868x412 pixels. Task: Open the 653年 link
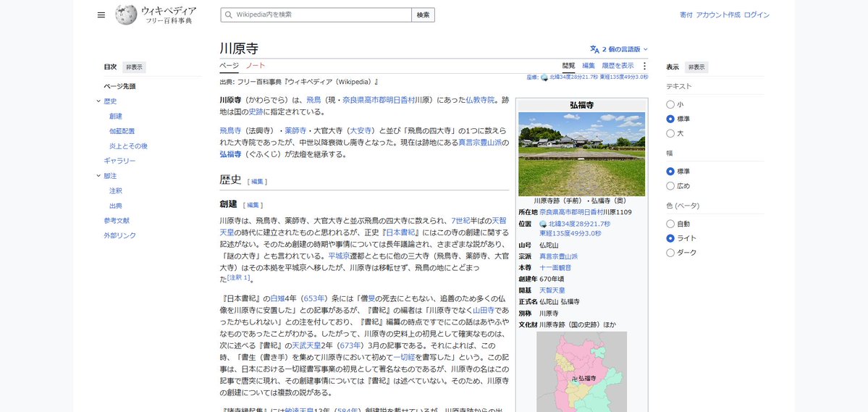pyautogui.click(x=315, y=298)
